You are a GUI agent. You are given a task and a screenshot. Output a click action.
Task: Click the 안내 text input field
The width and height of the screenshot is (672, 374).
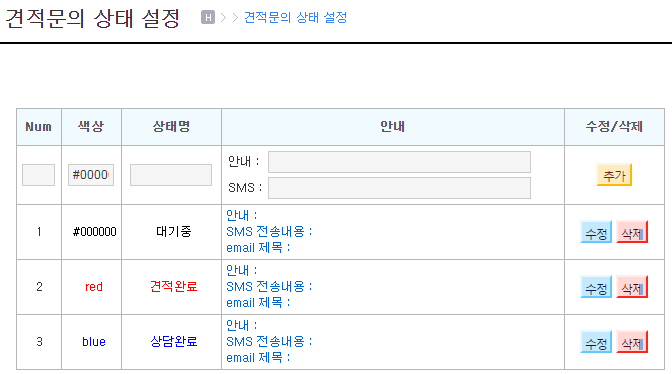[399, 162]
